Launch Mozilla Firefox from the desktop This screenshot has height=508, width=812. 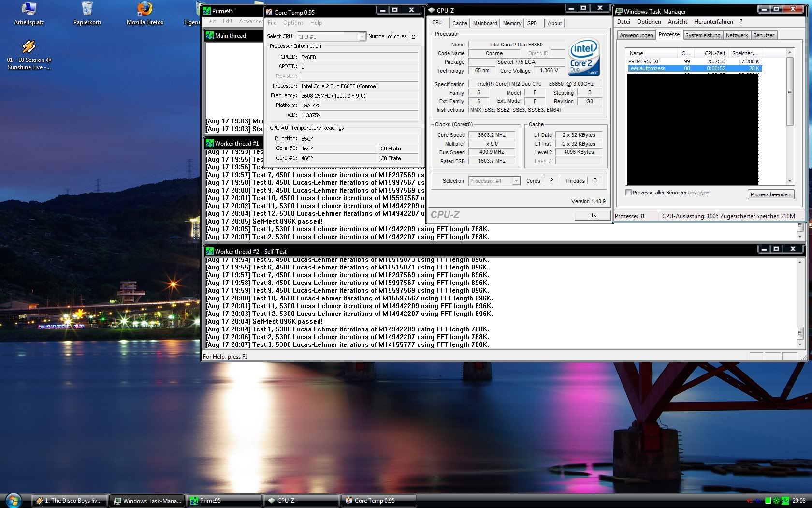(145, 14)
